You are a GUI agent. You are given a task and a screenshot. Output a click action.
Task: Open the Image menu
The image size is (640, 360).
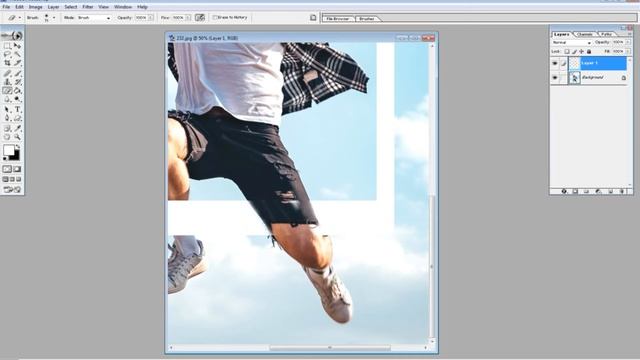pos(35,7)
